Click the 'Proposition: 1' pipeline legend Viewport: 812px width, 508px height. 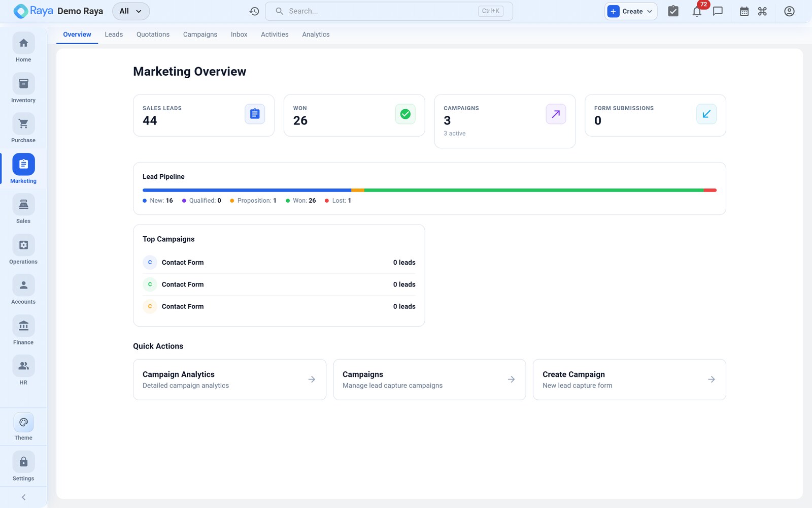point(253,201)
